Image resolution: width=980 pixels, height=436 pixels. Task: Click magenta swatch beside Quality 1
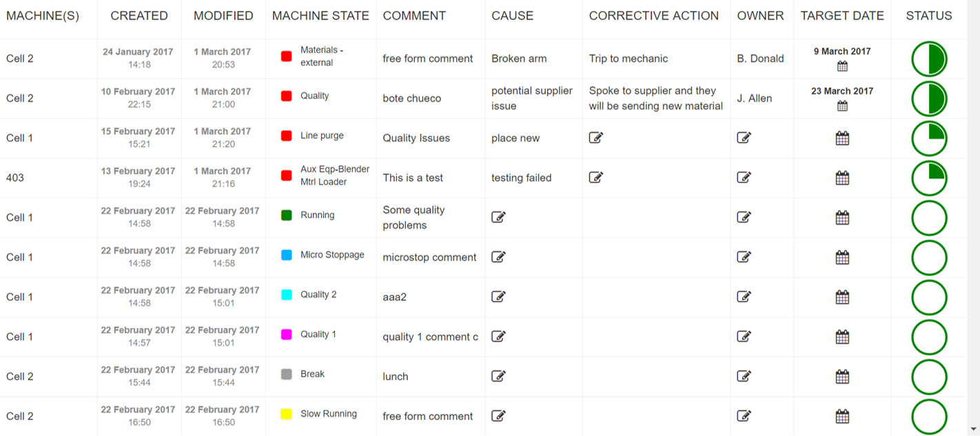(x=287, y=335)
